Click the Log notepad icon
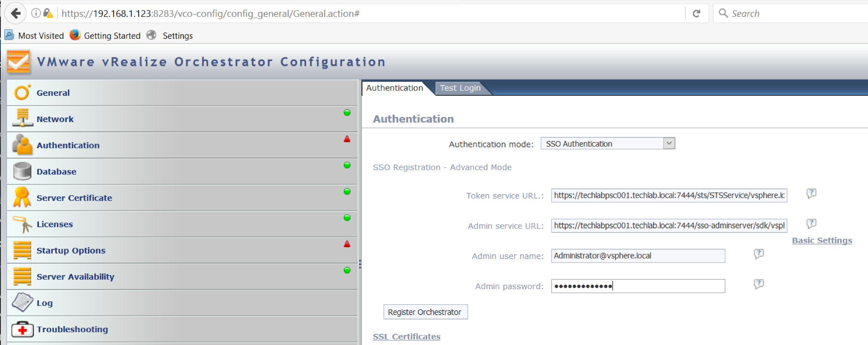The height and width of the screenshot is (345, 868). point(22,302)
